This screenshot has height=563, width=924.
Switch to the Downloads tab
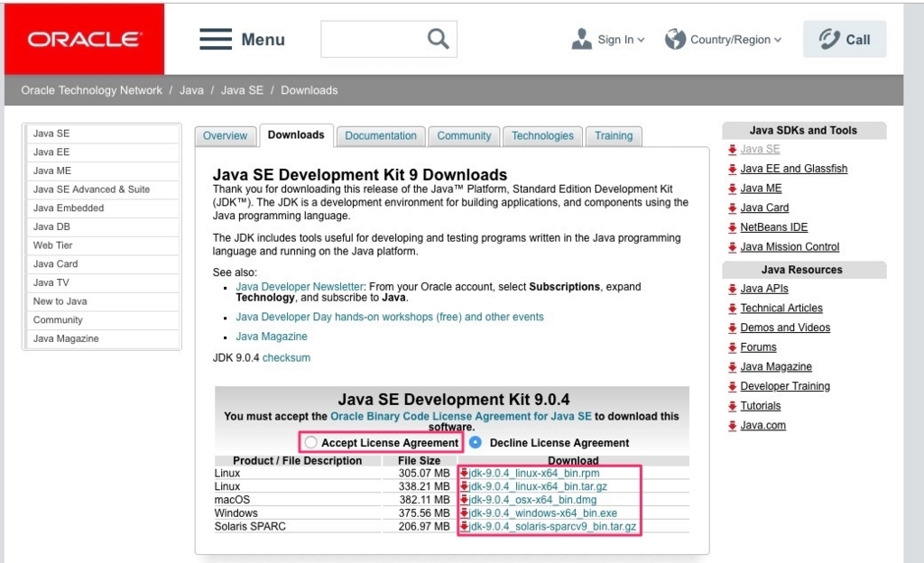296,135
